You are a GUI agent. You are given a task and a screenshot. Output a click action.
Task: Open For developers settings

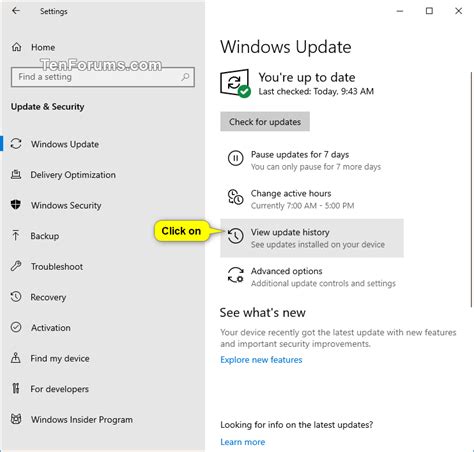[60, 389]
